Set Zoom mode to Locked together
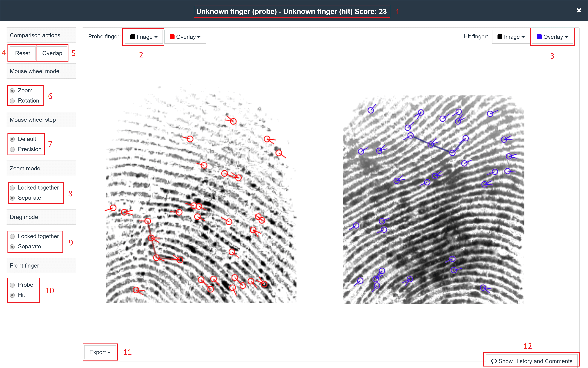This screenshot has width=588, height=368. tap(12, 188)
